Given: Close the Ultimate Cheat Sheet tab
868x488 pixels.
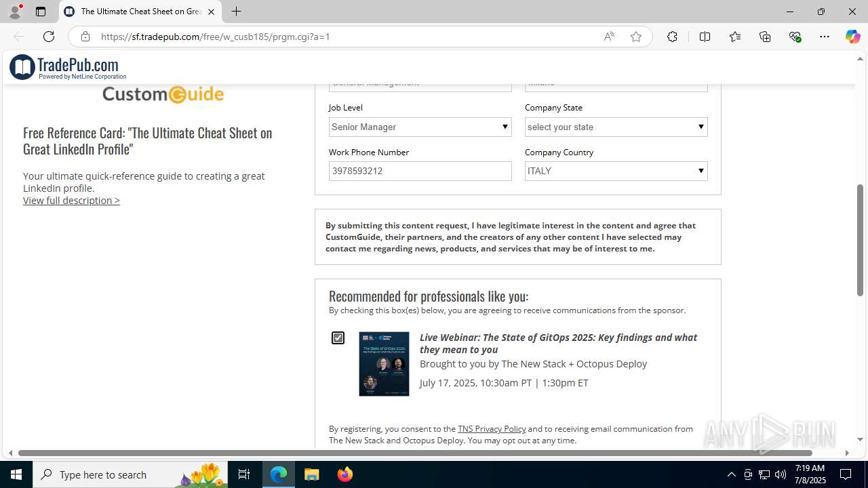Looking at the screenshot, I should (211, 12).
